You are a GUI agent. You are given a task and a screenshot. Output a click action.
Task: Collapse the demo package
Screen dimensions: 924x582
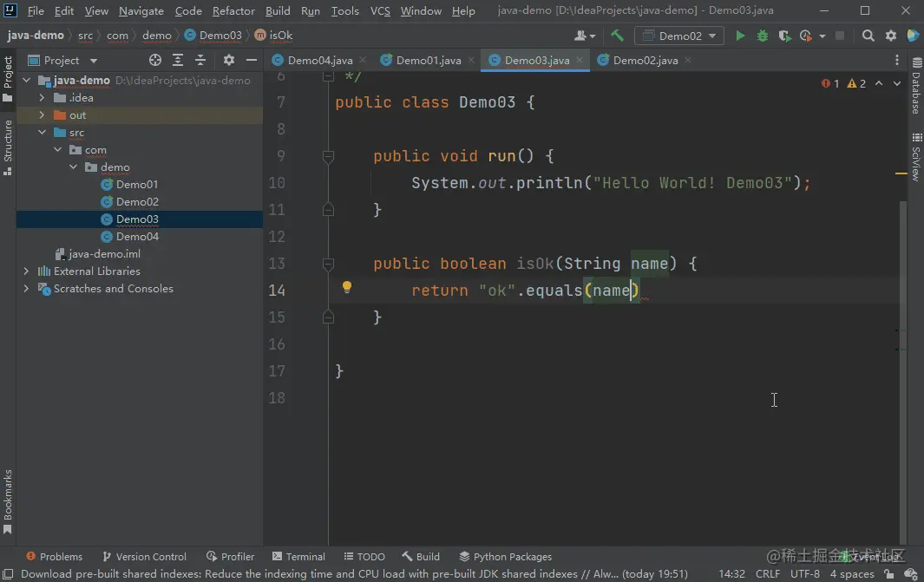73,167
